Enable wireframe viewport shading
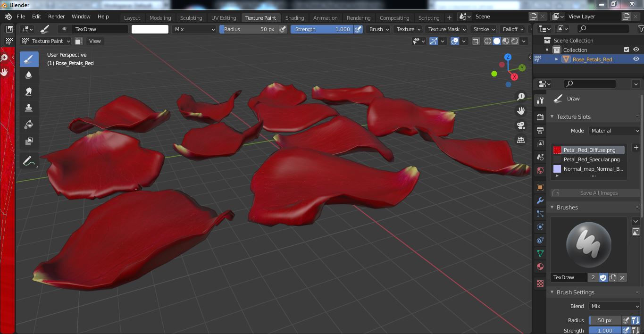The width and height of the screenshot is (644, 334). pyautogui.click(x=488, y=41)
